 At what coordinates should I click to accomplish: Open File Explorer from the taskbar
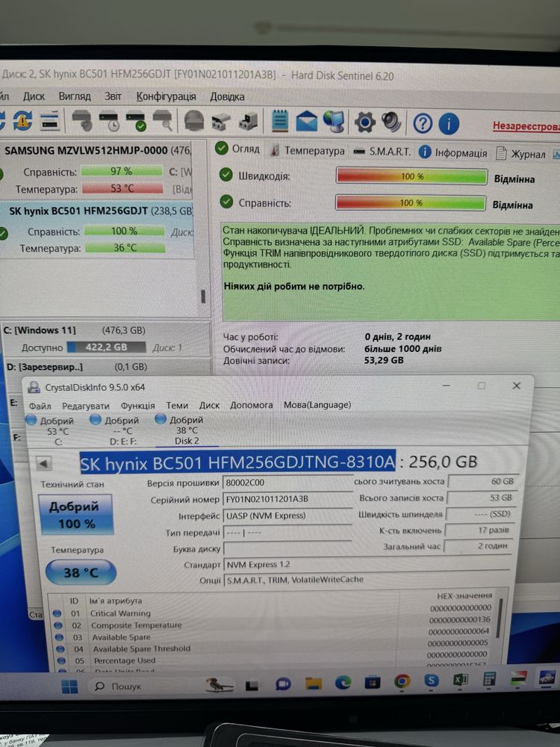click(314, 684)
